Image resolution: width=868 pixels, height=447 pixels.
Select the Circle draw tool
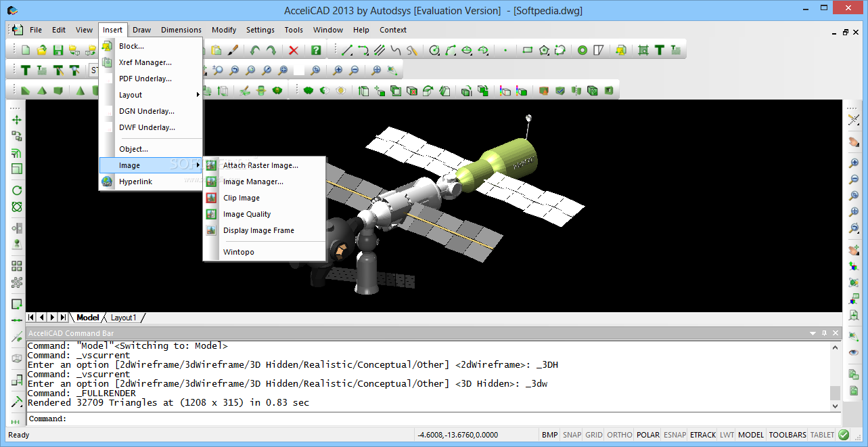434,50
